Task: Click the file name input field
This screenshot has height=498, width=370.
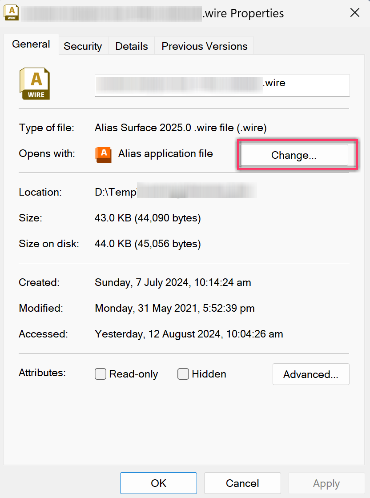Action: click(x=222, y=85)
